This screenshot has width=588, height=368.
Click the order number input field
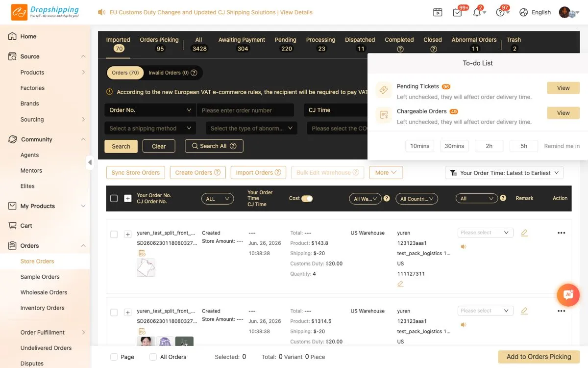click(x=245, y=110)
